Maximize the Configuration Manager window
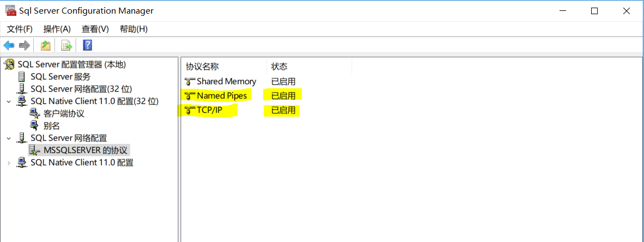The width and height of the screenshot is (644, 242). pyautogui.click(x=594, y=11)
